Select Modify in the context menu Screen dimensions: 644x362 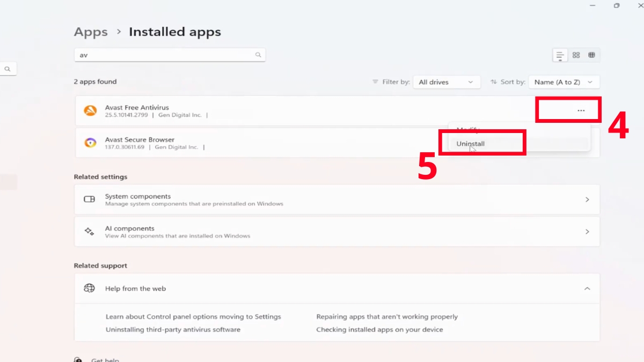coord(467,130)
